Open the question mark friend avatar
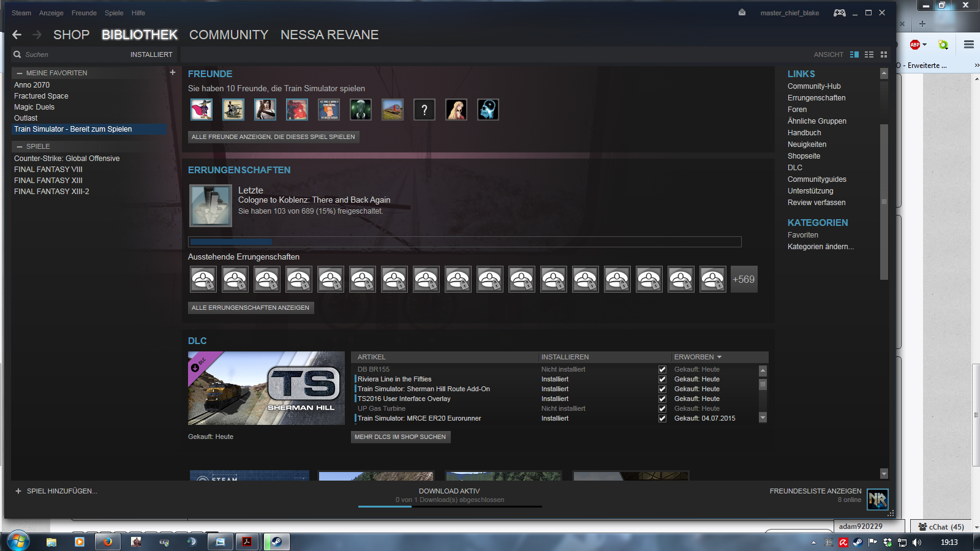This screenshot has width=980, height=551. click(424, 110)
